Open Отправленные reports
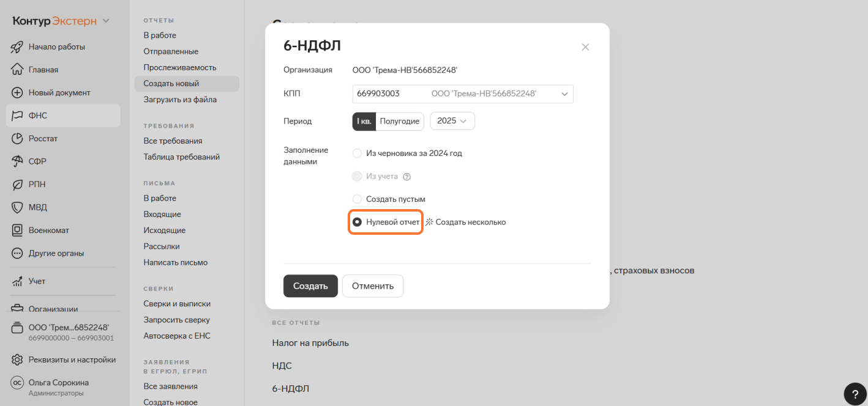868x406 pixels. pos(171,51)
